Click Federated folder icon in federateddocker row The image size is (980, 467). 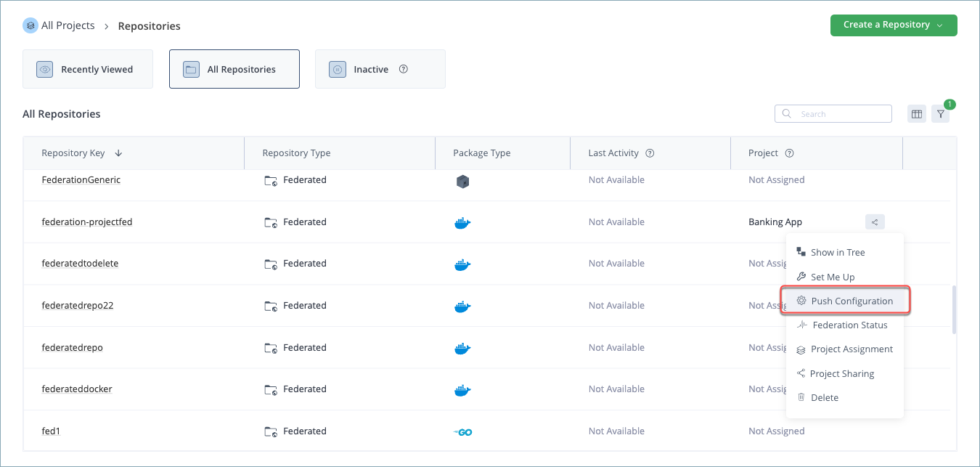pos(271,389)
